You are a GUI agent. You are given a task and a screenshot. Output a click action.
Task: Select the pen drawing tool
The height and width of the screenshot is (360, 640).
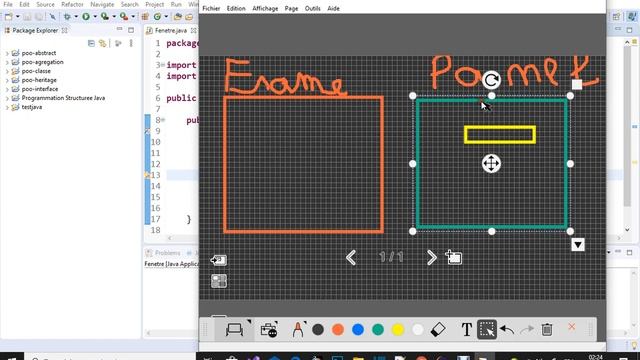coord(298,329)
